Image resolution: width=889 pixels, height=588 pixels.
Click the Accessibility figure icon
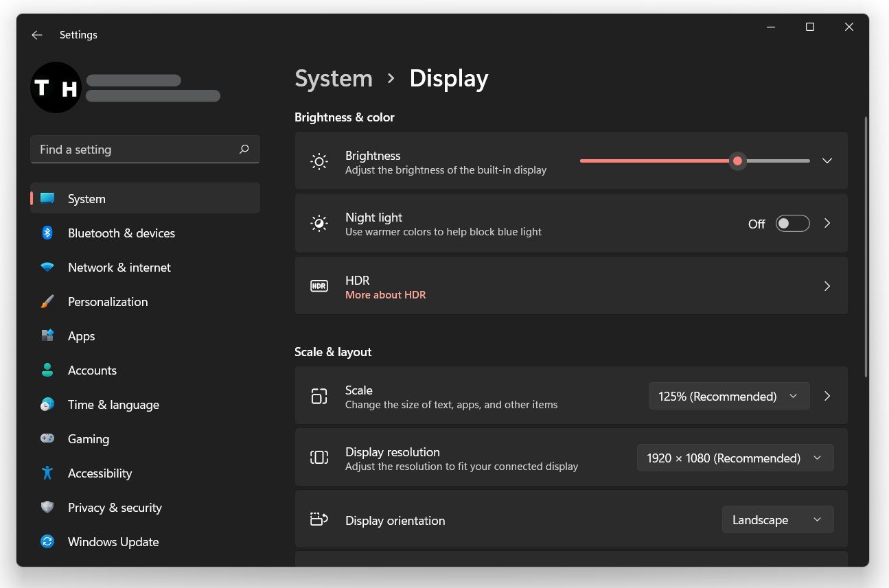point(47,473)
